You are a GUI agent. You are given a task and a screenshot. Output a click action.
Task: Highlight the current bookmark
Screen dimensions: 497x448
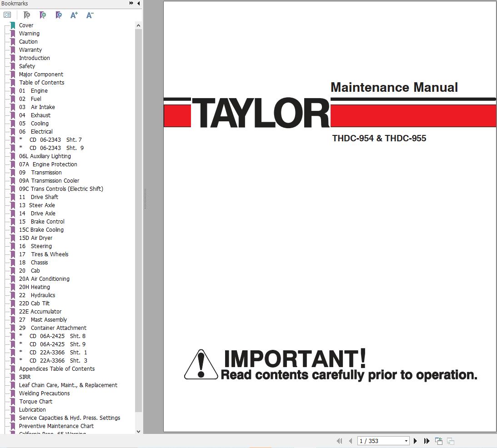[x=59, y=15]
